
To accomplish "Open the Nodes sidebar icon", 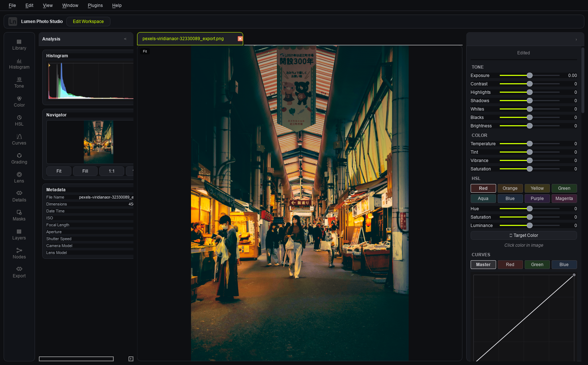I will click(19, 253).
